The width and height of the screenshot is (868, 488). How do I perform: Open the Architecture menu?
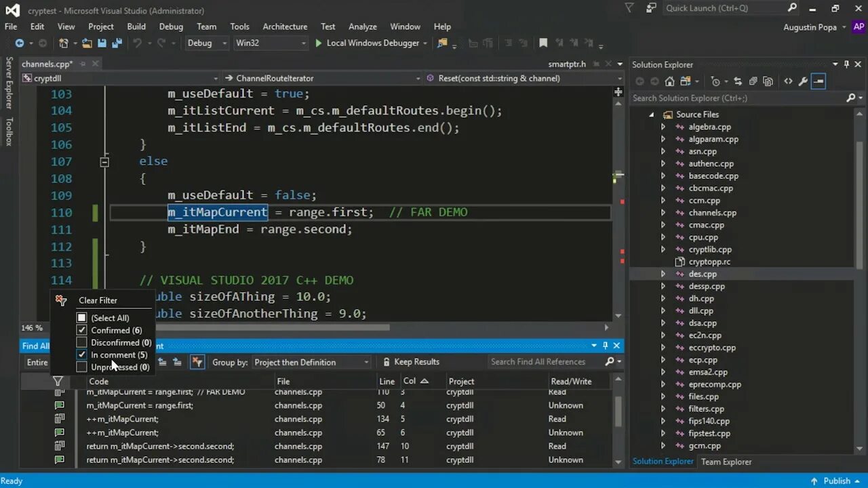coord(285,26)
